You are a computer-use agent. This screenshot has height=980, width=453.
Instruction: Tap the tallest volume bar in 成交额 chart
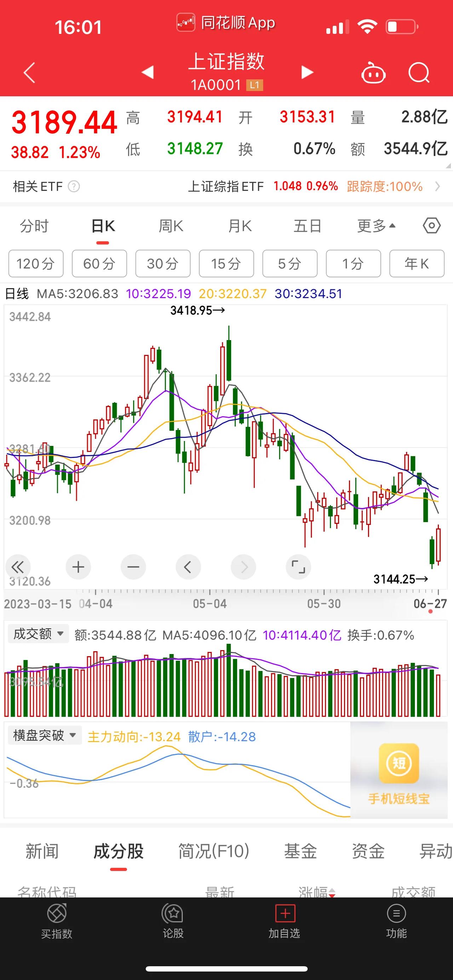[229, 680]
